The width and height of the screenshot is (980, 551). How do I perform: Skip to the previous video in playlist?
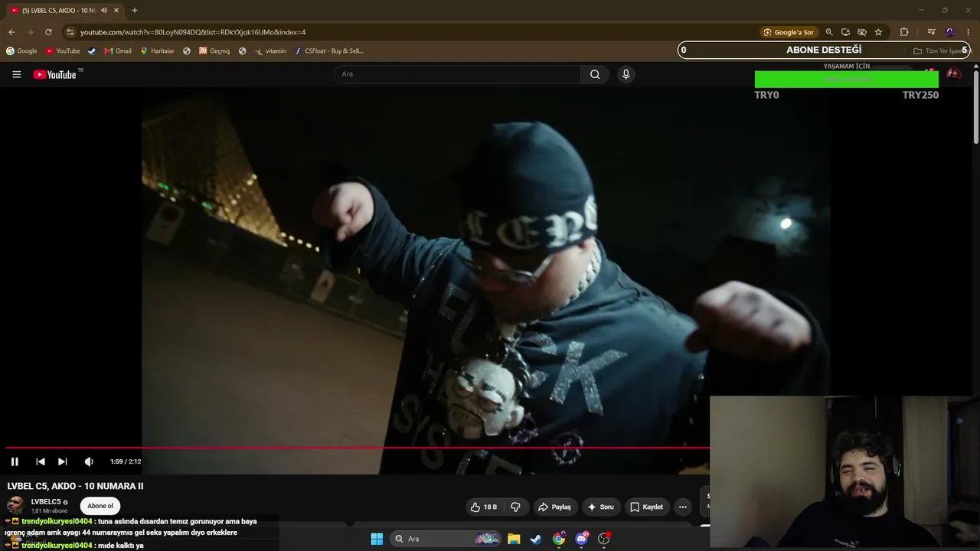coord(41,461)
